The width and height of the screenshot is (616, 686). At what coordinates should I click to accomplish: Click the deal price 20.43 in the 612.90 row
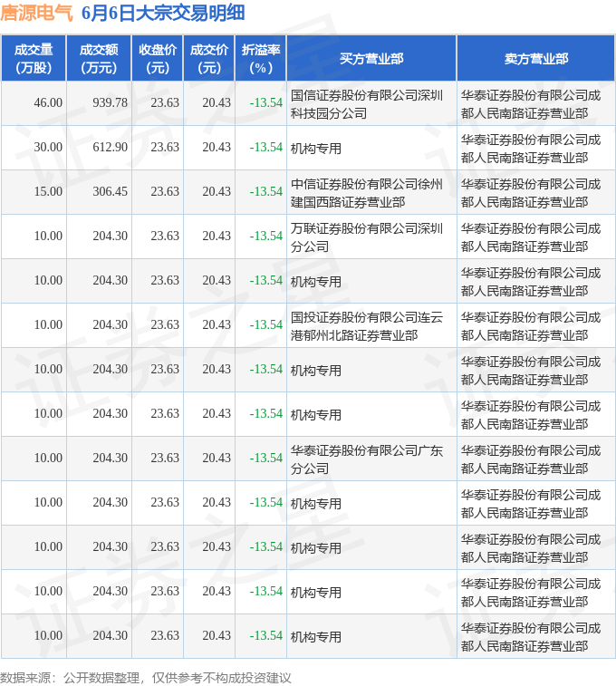(217, 147)
